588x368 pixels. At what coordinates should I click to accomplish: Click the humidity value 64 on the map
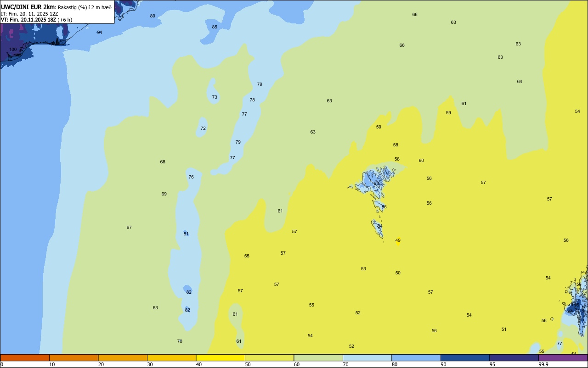(x=520, y=81)
